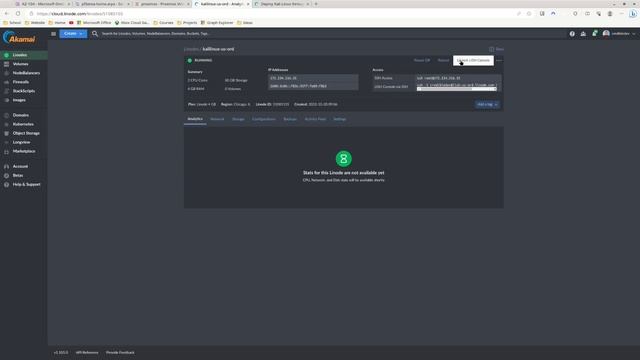Open Images in the sidebar
640x360 pixels.
click(x=19, y=100)
